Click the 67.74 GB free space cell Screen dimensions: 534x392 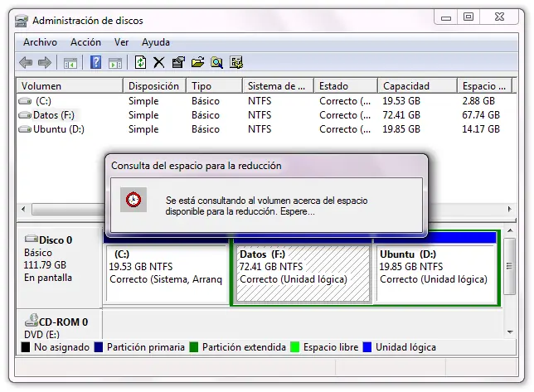[x=481, y=115]
